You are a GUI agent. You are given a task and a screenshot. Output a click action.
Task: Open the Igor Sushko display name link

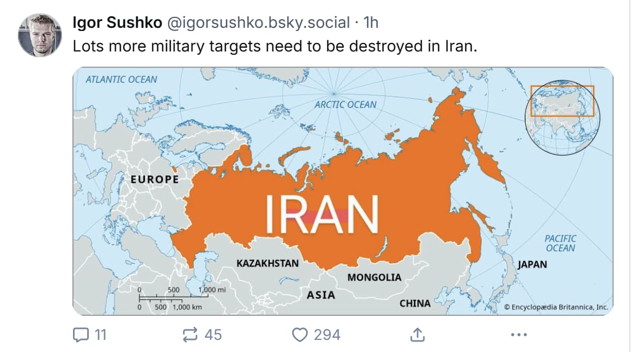(x=117, y=23)
